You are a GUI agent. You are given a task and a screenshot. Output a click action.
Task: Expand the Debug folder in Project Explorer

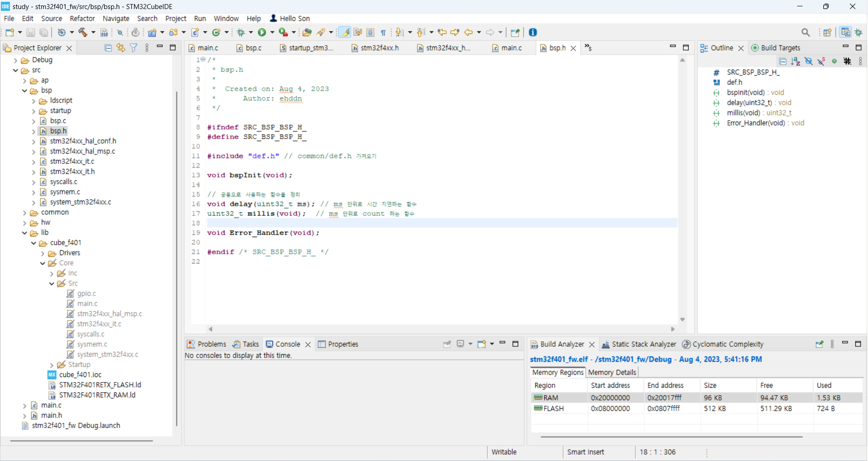coord(16,60)
